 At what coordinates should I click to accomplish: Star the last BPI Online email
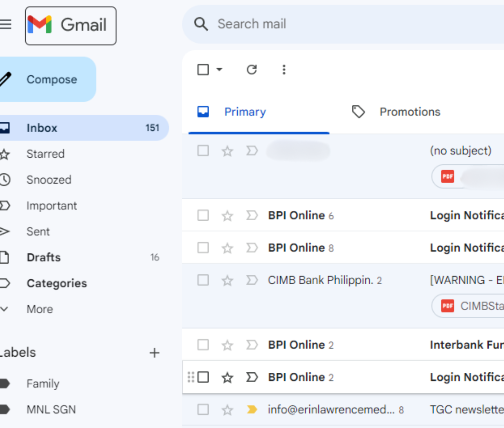(x=227, y=377)
